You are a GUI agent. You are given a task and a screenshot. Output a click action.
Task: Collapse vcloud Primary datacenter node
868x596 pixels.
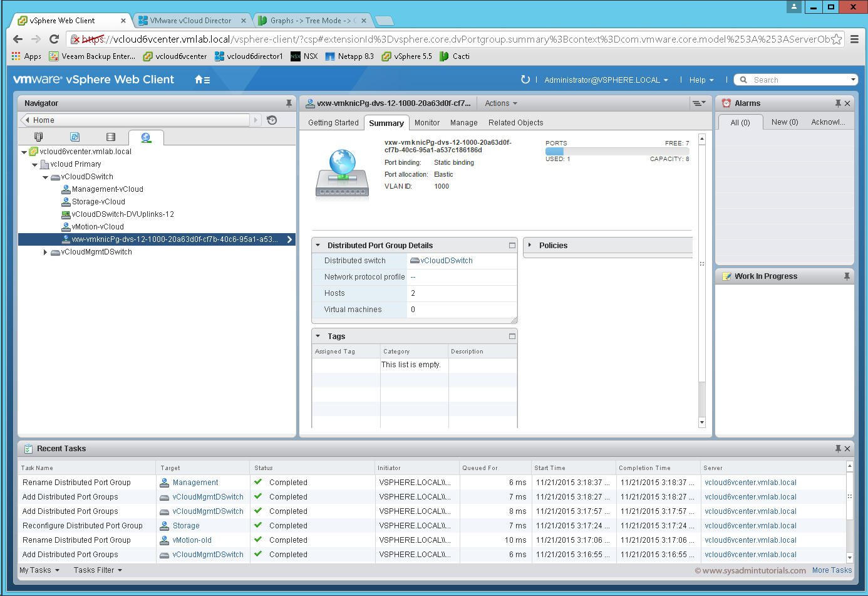(x=34, y=164)
